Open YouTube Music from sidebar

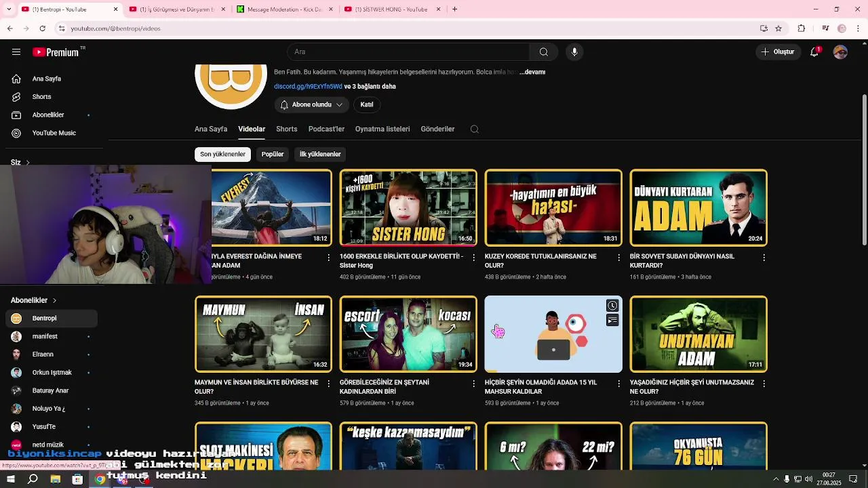pyautogui.click(x=54, y=133)
